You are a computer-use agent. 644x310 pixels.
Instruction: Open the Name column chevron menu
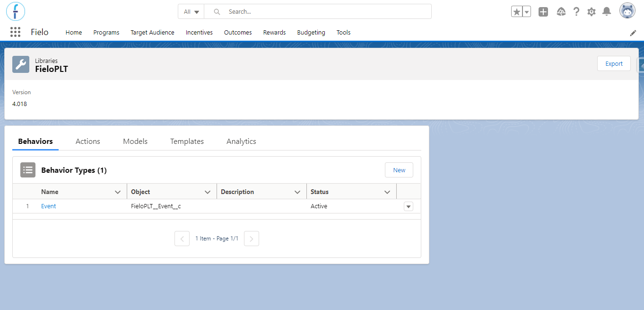click(x=118, y=192)
